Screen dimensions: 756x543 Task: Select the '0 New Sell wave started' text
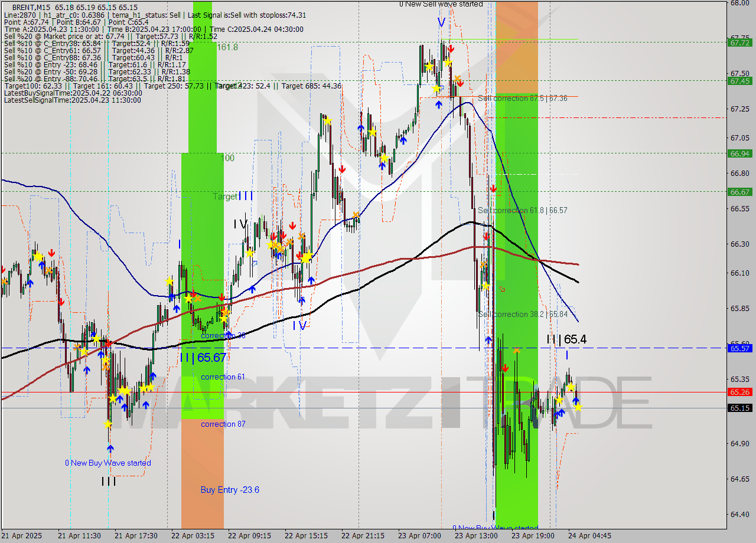click(x=442, y=4)
